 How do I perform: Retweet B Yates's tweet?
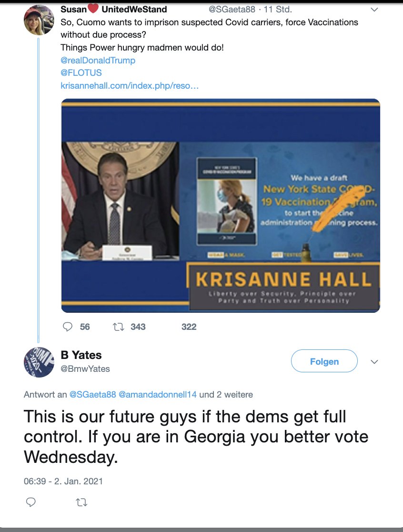(81, 502)
